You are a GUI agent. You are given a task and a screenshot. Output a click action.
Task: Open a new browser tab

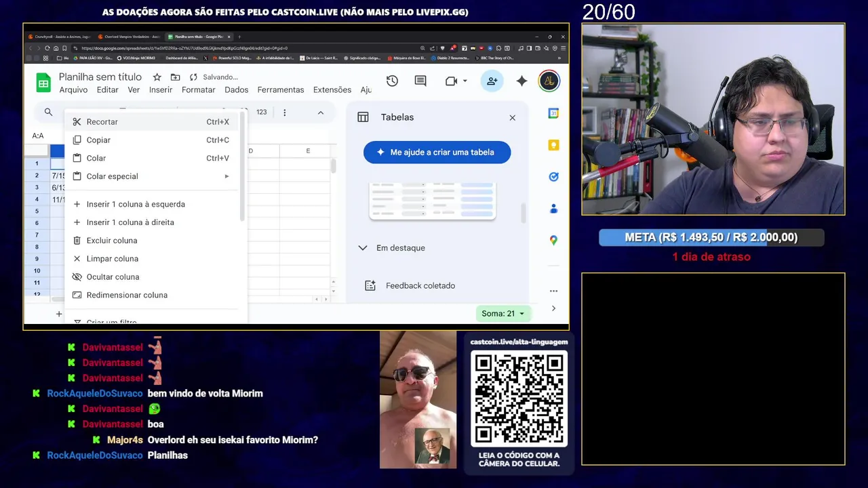[239, 37]
